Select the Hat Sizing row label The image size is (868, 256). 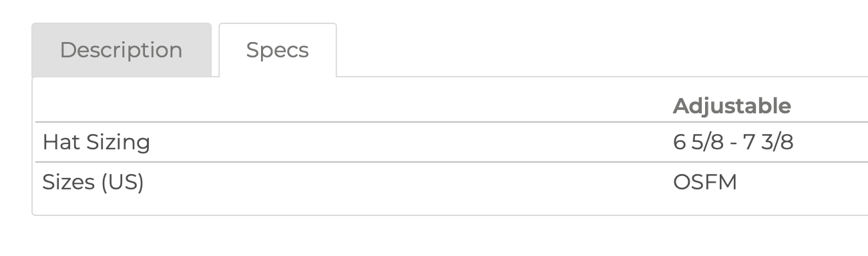pyautogui.click(x=96, y=142)
